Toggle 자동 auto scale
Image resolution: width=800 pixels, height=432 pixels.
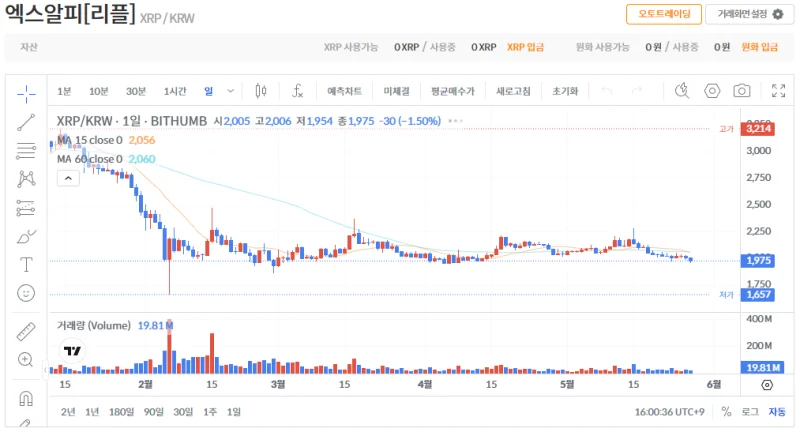coord(777,412)
